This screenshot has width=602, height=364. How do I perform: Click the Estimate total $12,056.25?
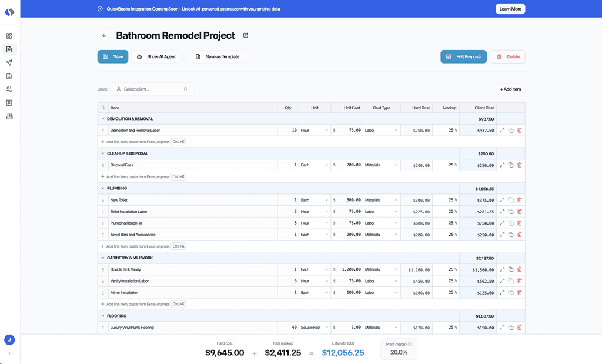343,352
